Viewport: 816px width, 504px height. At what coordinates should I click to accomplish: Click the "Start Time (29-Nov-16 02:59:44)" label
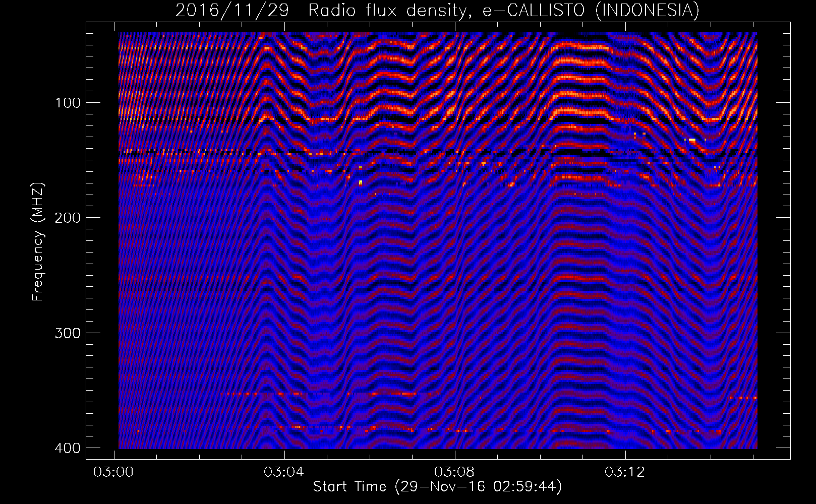tap(437, 487)
